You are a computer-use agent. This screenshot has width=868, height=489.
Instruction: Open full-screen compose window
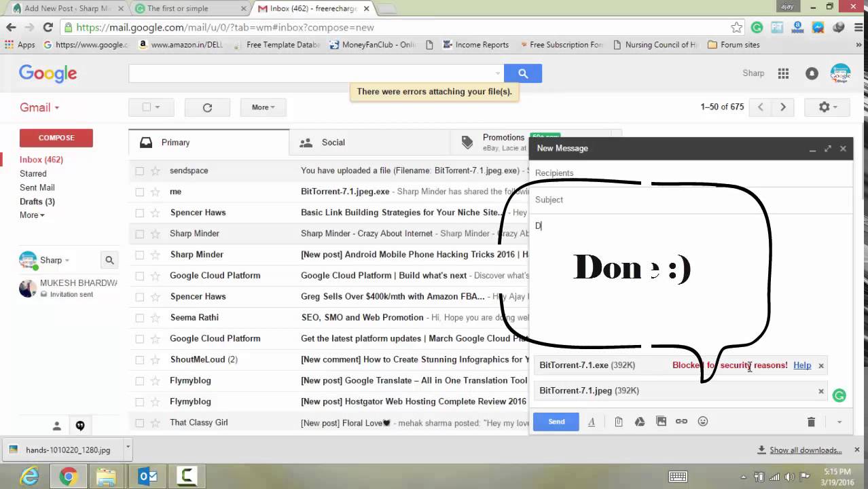827,148
